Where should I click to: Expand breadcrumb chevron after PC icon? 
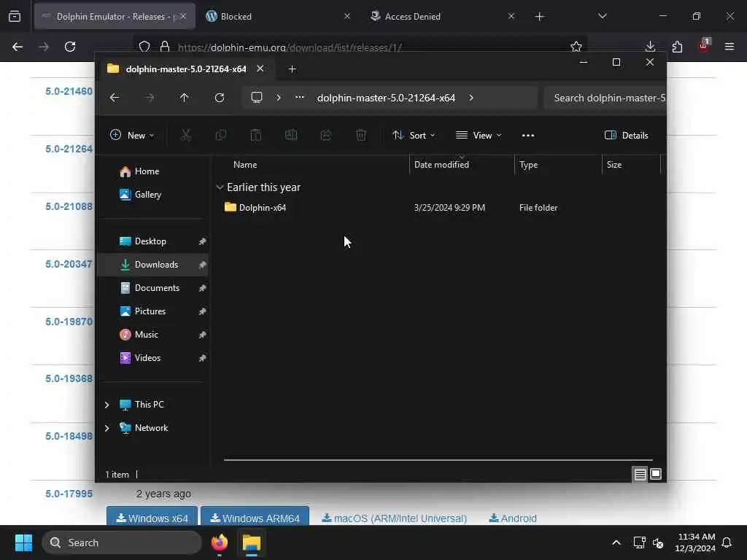278,98
